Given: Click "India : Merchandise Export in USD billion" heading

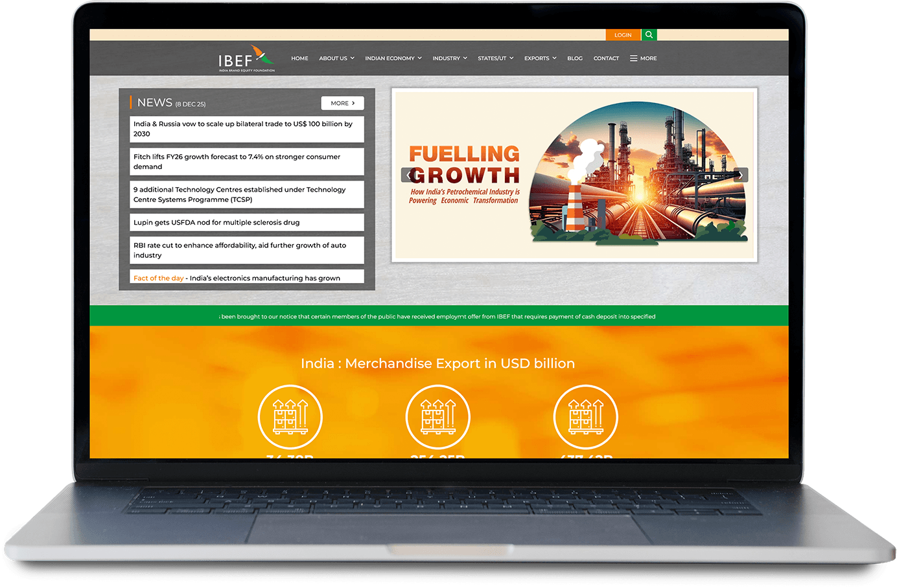Looking at the screenshot, I should 437,363.
